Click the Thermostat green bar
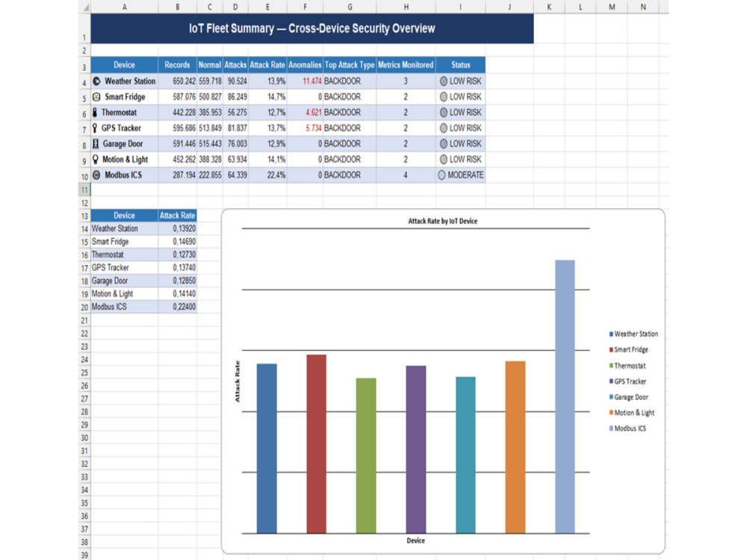Image resolution: width=747 pixels, height=560 pixels. click(x=366, y=455)
